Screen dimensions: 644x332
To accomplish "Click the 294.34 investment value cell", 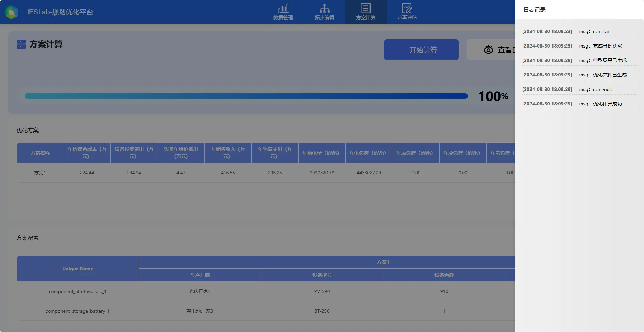I will [134, 173].
